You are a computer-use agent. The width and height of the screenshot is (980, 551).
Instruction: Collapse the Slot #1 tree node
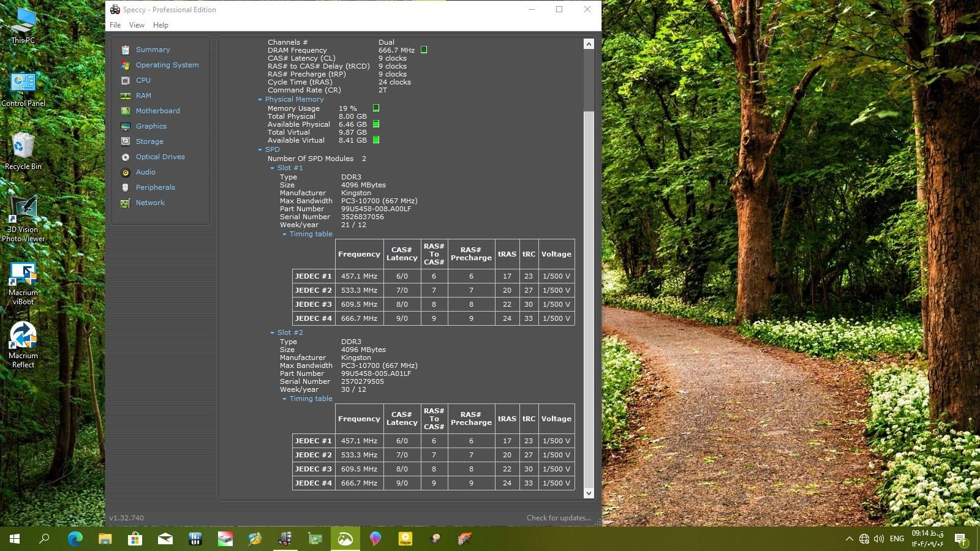coord(273,168)
